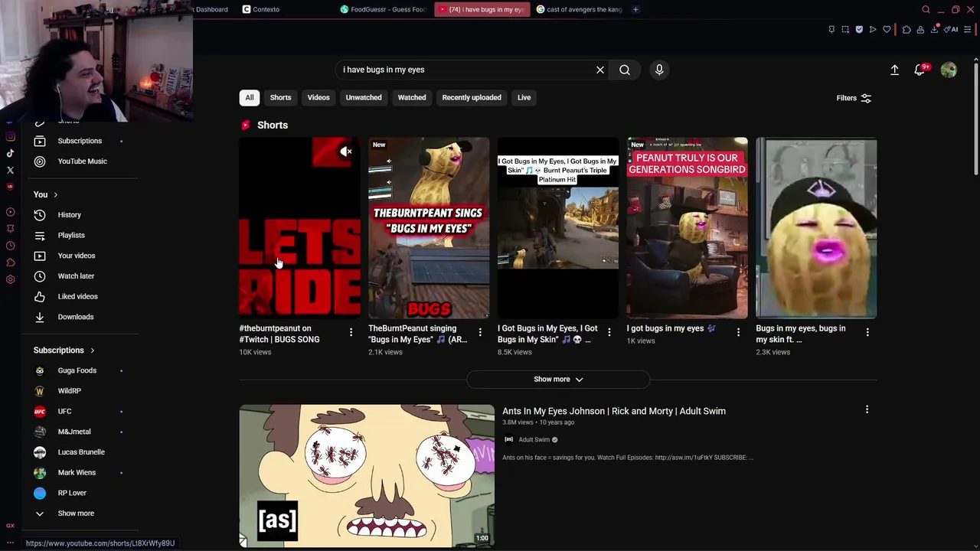
Task: Select the Recently uploaded filter chip
Action: point(472,97)
